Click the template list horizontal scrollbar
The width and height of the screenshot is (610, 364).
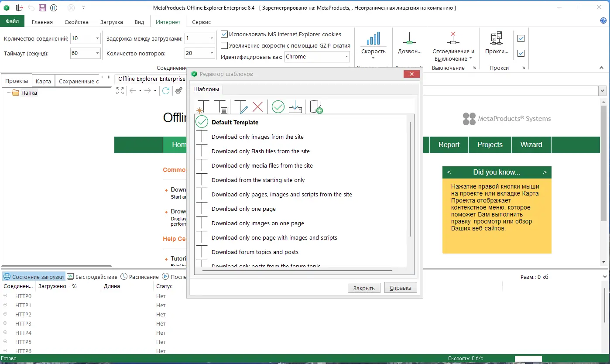(x=297, y=271)
